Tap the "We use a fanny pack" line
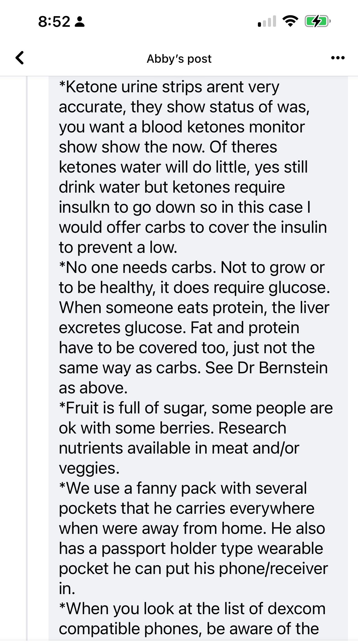The width and height of the screenshot is (358, 644). 183,488
